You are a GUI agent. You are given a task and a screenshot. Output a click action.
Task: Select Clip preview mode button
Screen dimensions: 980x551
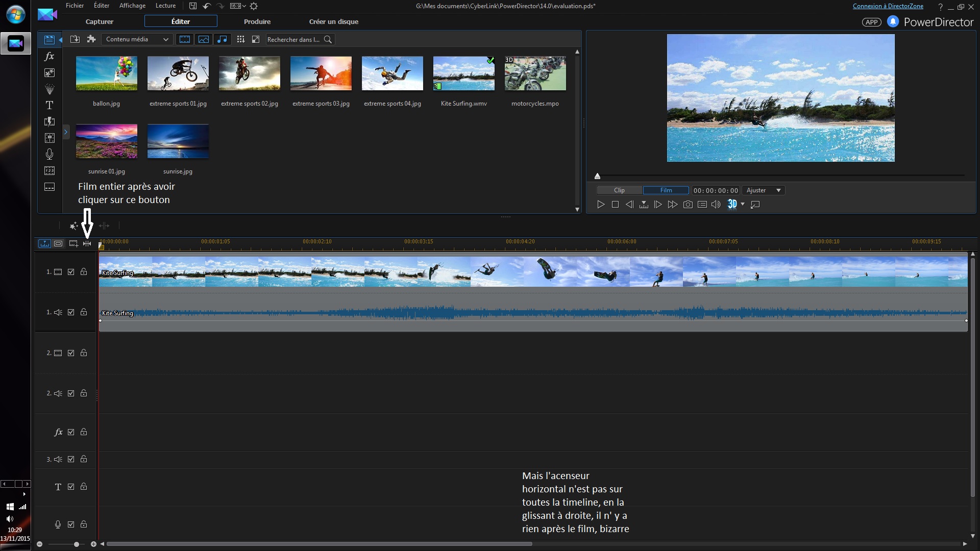[619, 190]
